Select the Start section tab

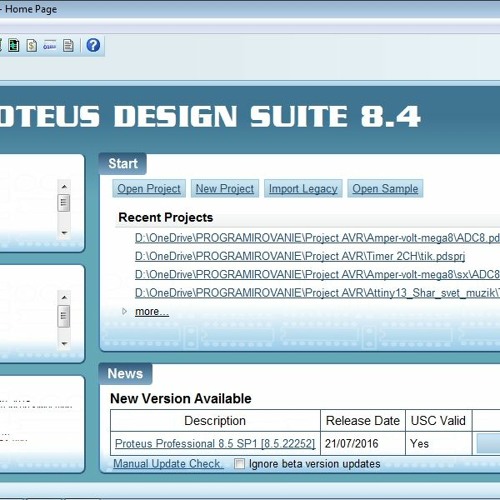point(123,164)
